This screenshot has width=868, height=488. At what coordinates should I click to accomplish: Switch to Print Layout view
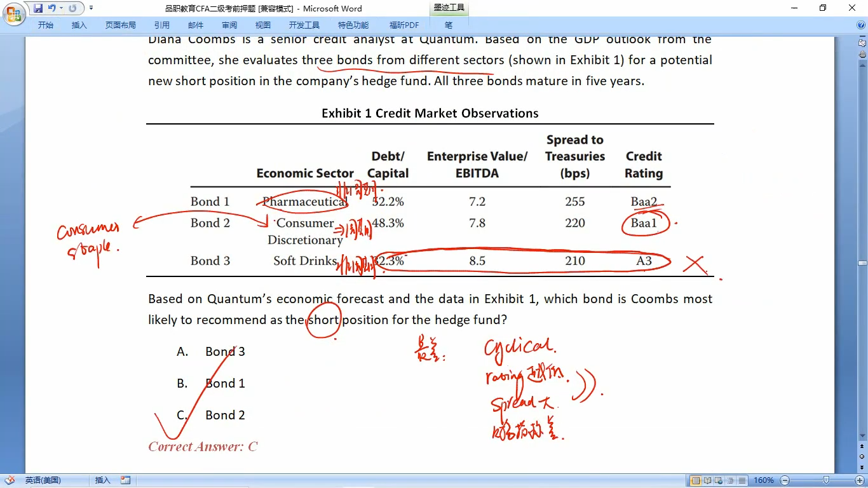tap(696, 480)
